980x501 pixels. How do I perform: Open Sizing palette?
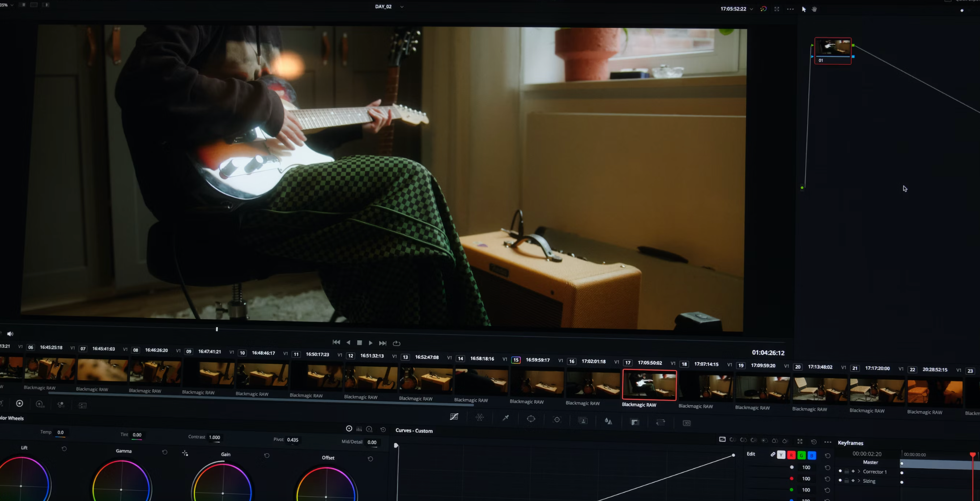coord(660,422)
